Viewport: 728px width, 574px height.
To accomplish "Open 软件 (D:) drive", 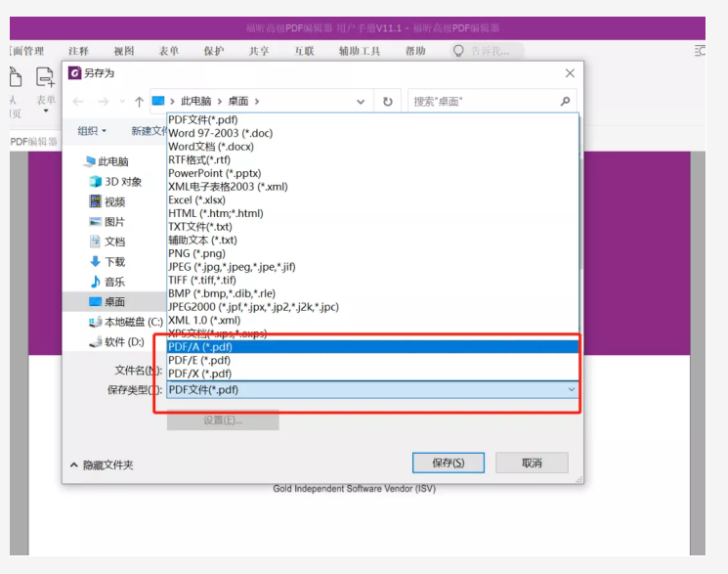I will [117, 342].
